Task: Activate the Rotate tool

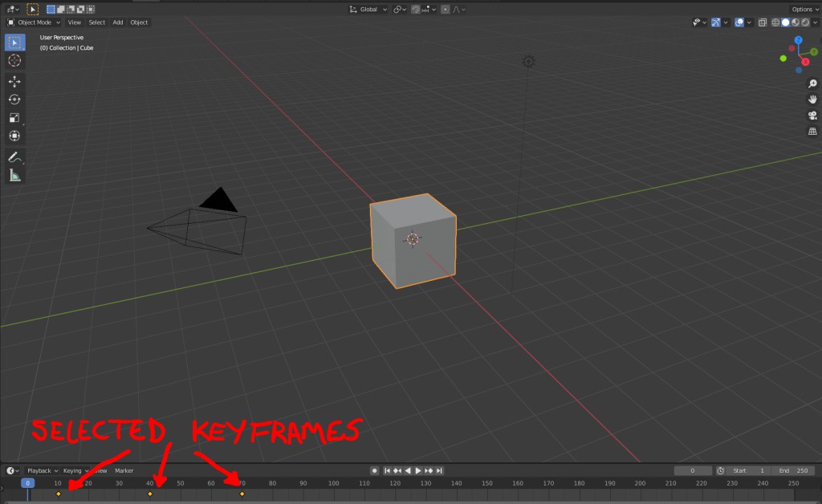Action: [14, 100]
